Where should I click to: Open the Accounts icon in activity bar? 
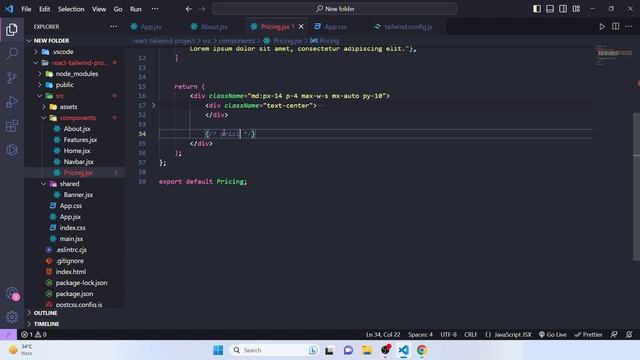12,293
